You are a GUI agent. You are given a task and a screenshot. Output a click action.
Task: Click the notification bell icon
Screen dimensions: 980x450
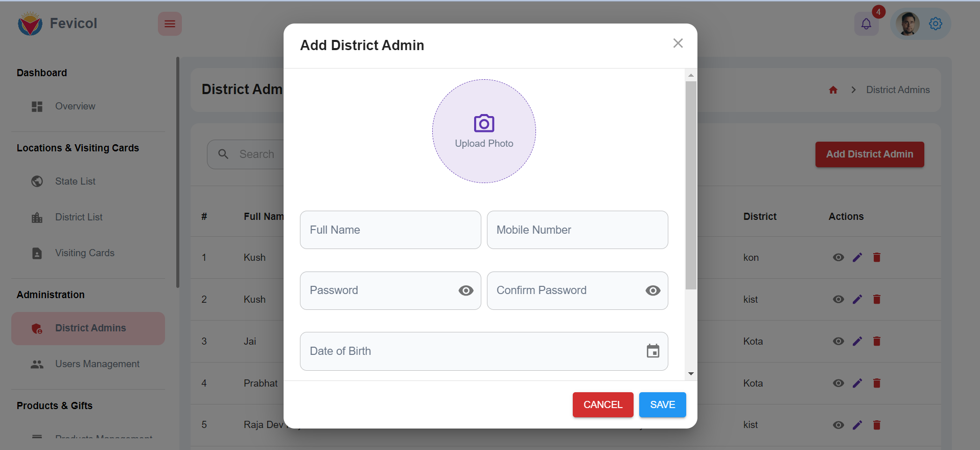click(x=866, y=24)
